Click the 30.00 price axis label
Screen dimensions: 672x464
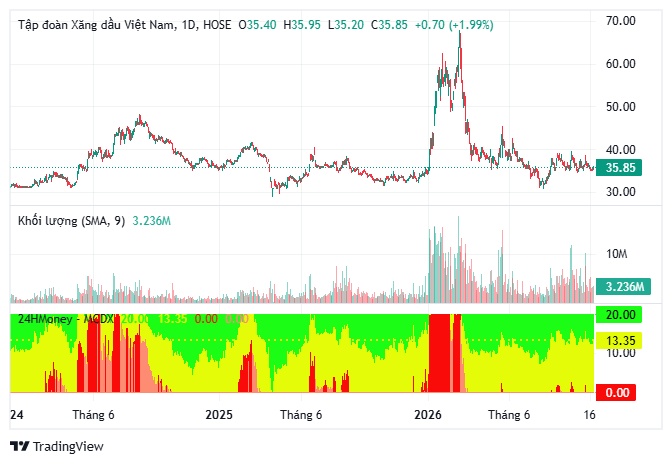click(x=620, y=192)
